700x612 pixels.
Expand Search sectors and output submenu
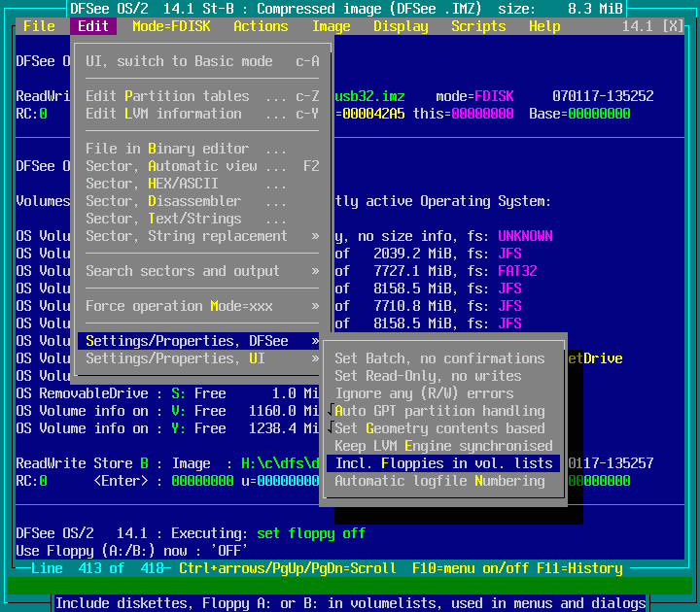pyautogui.click(x=202, y=271)
